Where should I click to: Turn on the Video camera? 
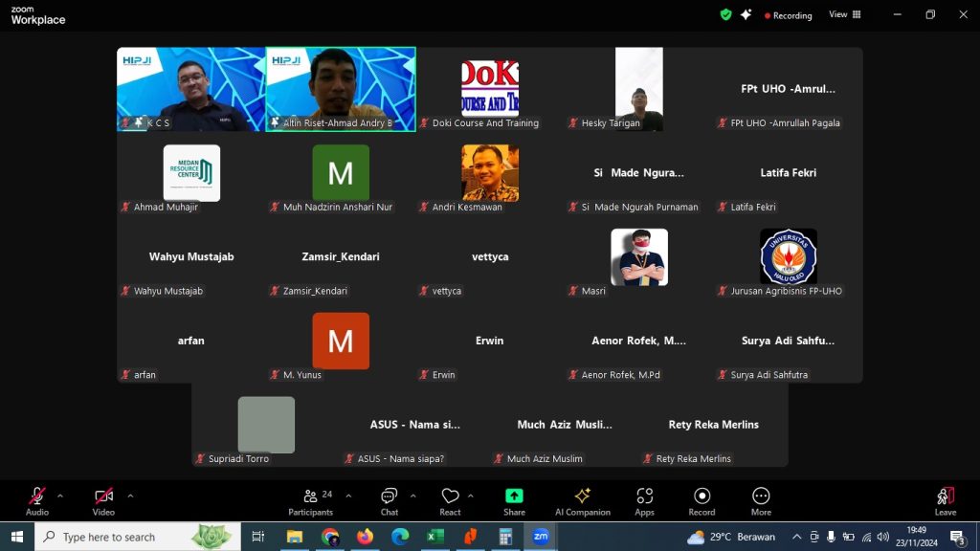(103, 500)
